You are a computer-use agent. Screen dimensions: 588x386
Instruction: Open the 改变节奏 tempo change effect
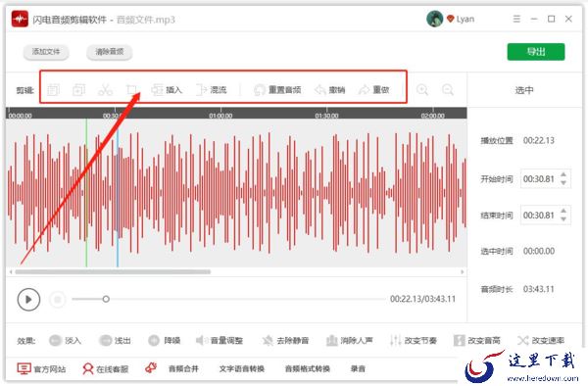click(x=414, y=340)
